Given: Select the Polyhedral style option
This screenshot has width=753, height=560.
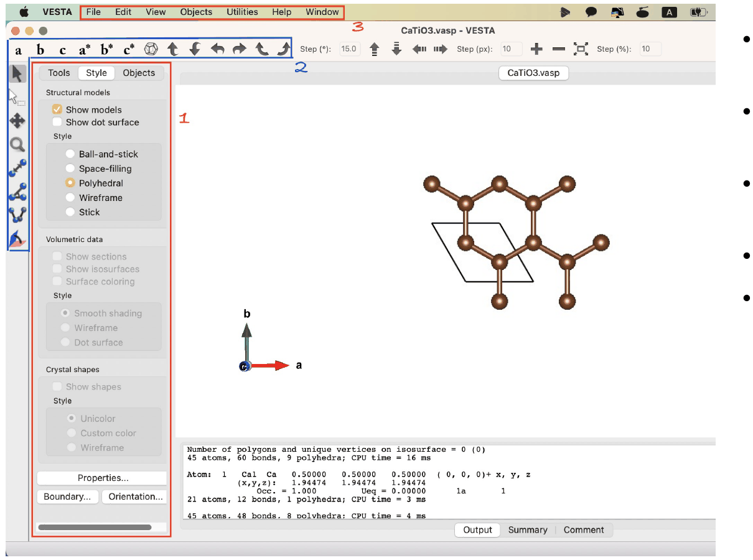Looking at the screenshot, I should point(70,184).
